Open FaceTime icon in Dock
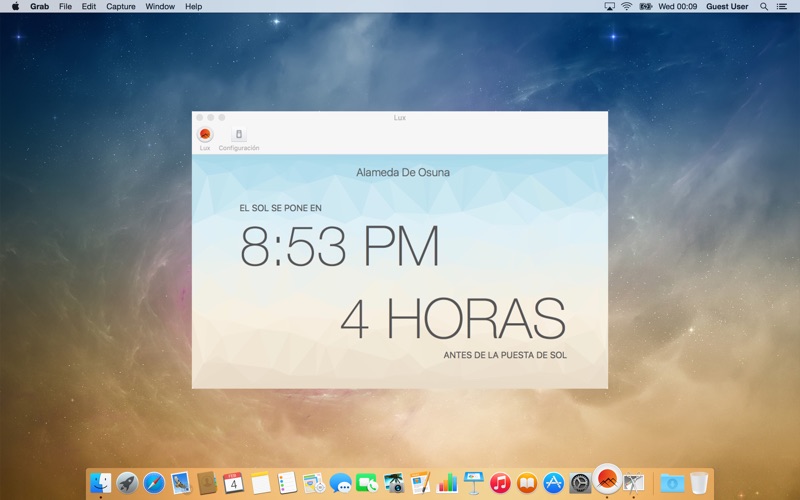This screenshot has height=500, width=800. (367, 482)
